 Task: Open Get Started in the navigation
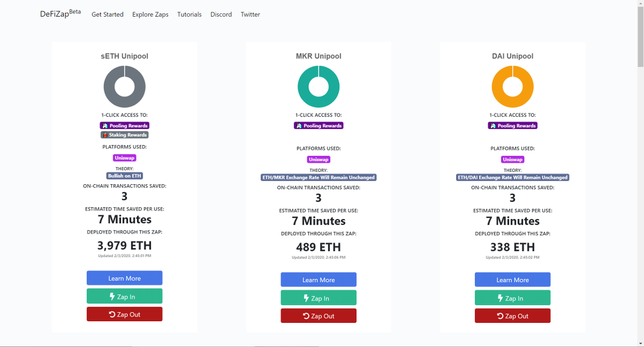click(x=107, y=15)
